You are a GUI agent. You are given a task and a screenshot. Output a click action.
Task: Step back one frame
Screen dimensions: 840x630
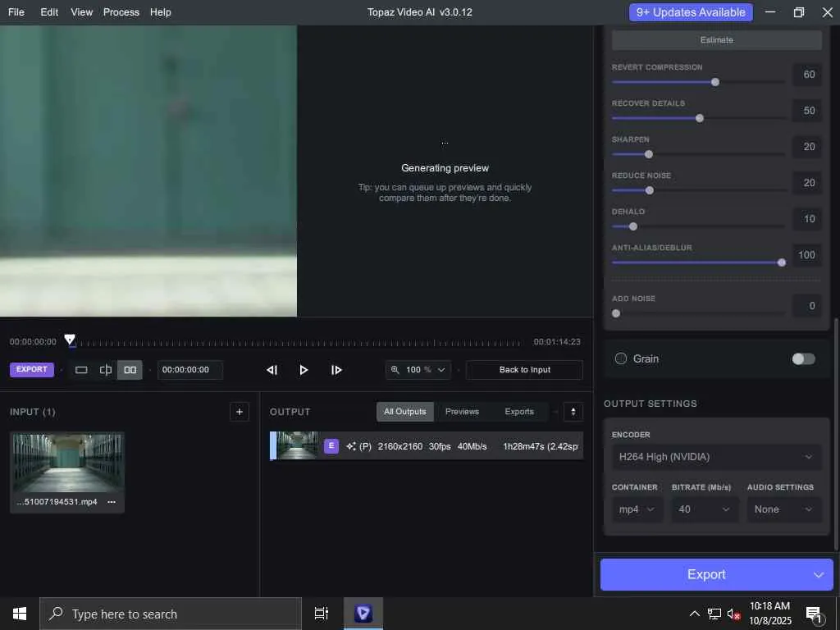272,370
